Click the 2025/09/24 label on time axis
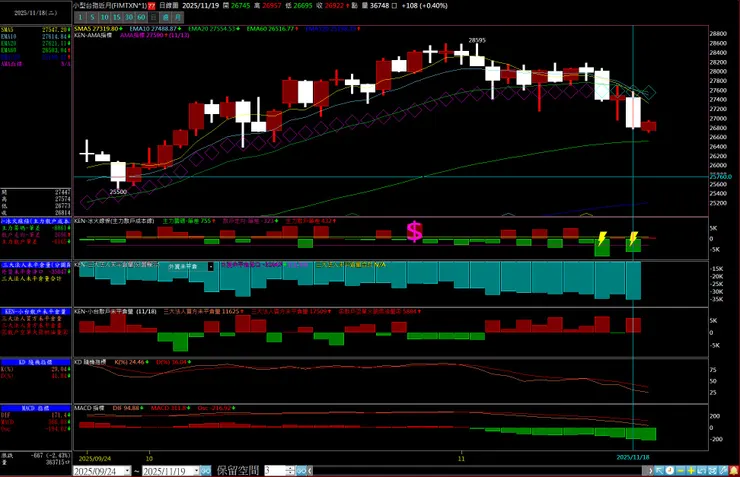Image resolution: width=740 pixels, height=477 pixels. click(95, 459)
